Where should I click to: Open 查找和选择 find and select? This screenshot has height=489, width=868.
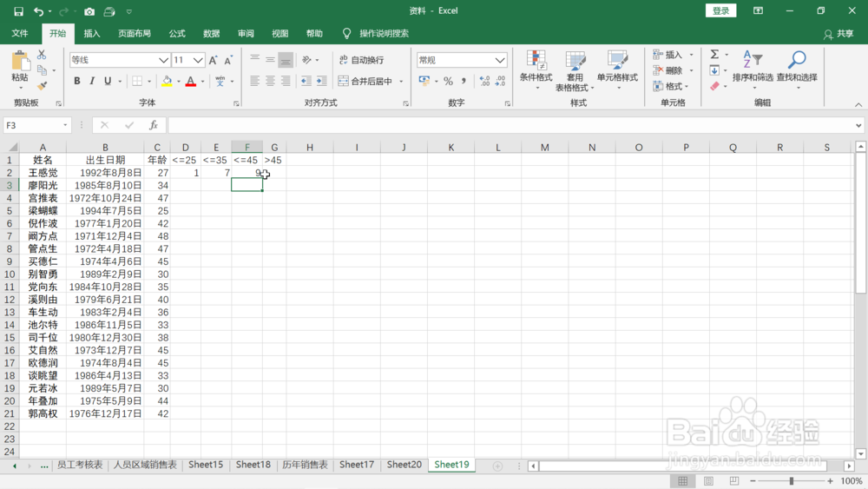tap(797, 71)
